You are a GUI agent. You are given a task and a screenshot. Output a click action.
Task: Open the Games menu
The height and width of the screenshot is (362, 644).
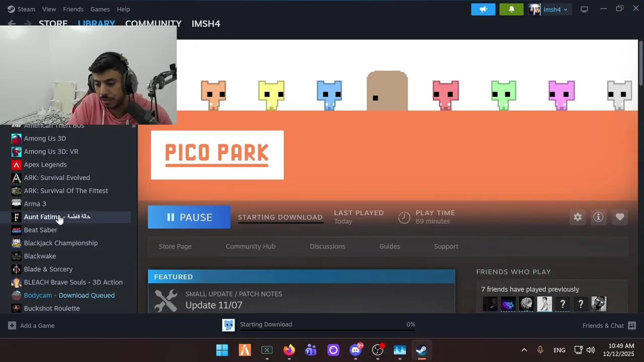pos(100,9)
